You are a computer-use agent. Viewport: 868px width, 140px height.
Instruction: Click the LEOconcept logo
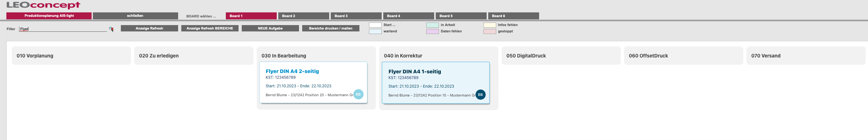point(43,5)
